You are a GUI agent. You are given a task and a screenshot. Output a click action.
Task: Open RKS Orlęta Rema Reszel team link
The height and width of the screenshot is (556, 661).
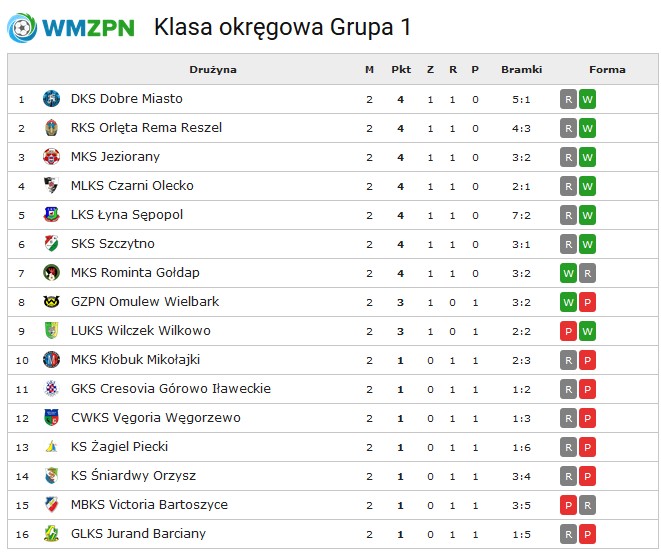[x=146, y=128]
